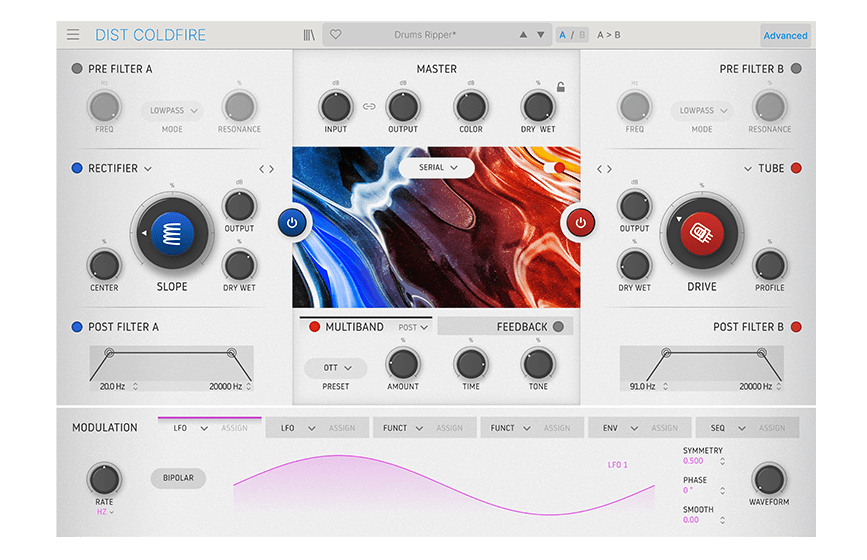Select the next preset arrow
The height and width of the screenshot is (560, 867).
(x=541, y=35)
